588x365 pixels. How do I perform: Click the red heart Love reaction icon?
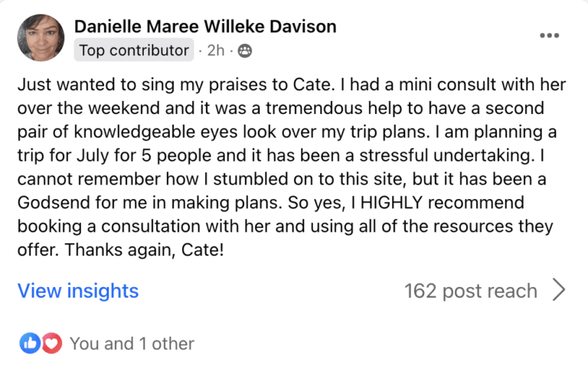click(x=51, y=344)
